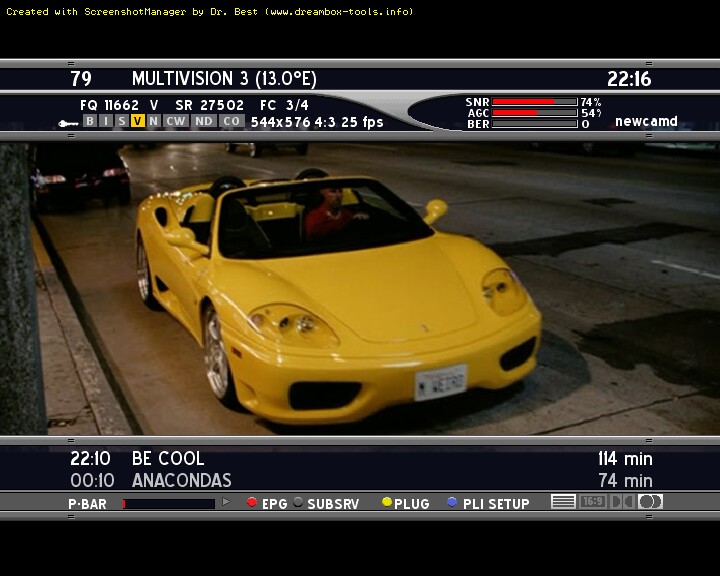The height and width of the screenshot is (576, 720).
Task: Click the red EPG button dot
Action: [252, 502]
